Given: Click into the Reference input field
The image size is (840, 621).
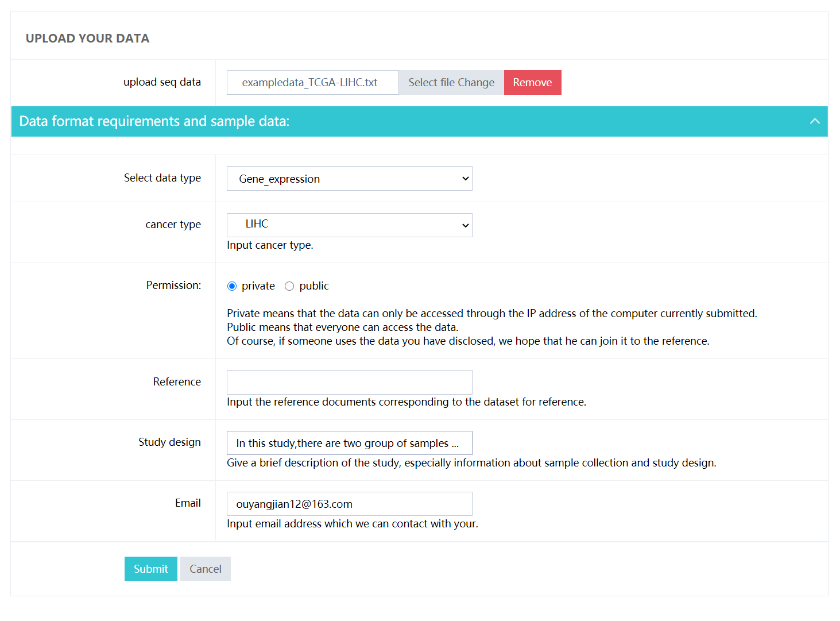Looking at the screenshot, I should [x=350, y=382].
